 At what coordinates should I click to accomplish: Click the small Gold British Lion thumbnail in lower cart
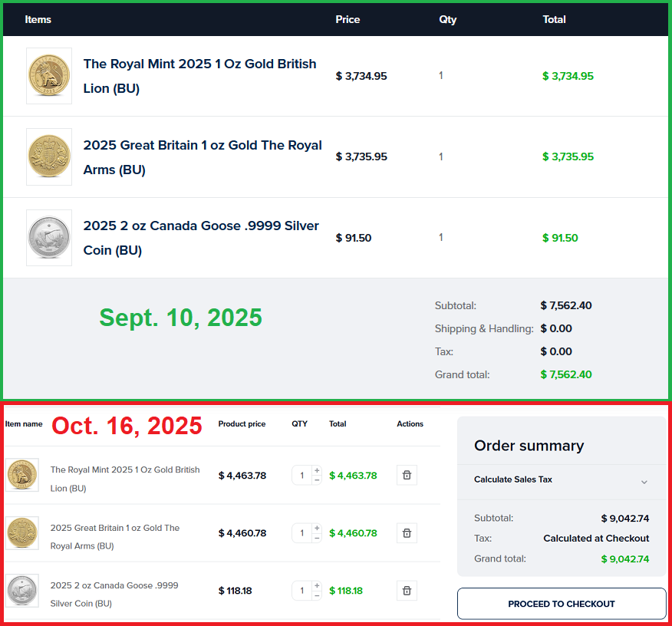point(22,476)
